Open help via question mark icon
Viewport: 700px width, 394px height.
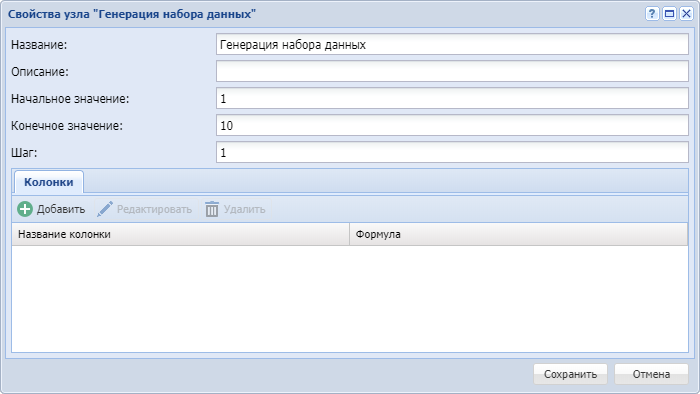tap(652, 14)
